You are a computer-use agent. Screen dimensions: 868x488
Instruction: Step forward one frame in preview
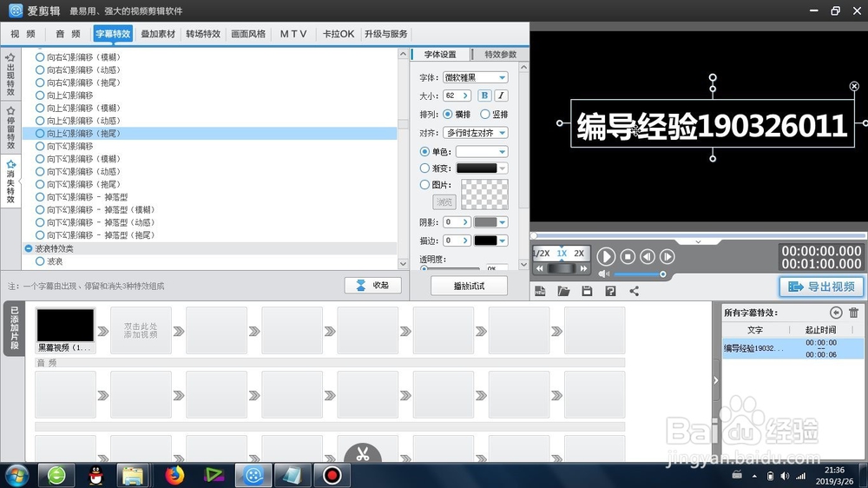click(667, 256)
